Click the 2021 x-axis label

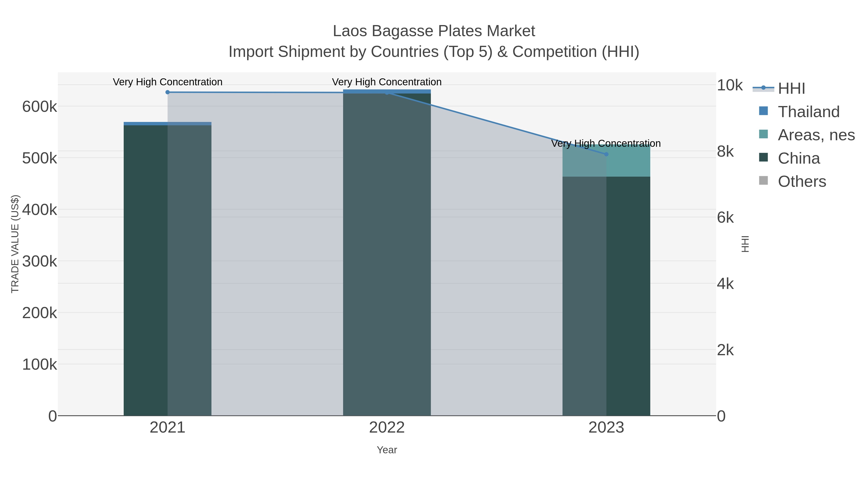click(x=168, y=428)
